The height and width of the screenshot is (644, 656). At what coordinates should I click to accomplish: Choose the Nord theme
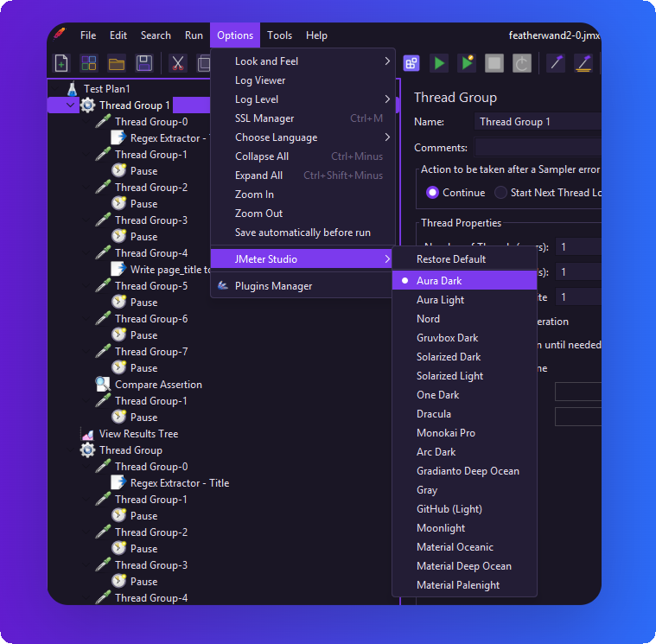(464, 319)
